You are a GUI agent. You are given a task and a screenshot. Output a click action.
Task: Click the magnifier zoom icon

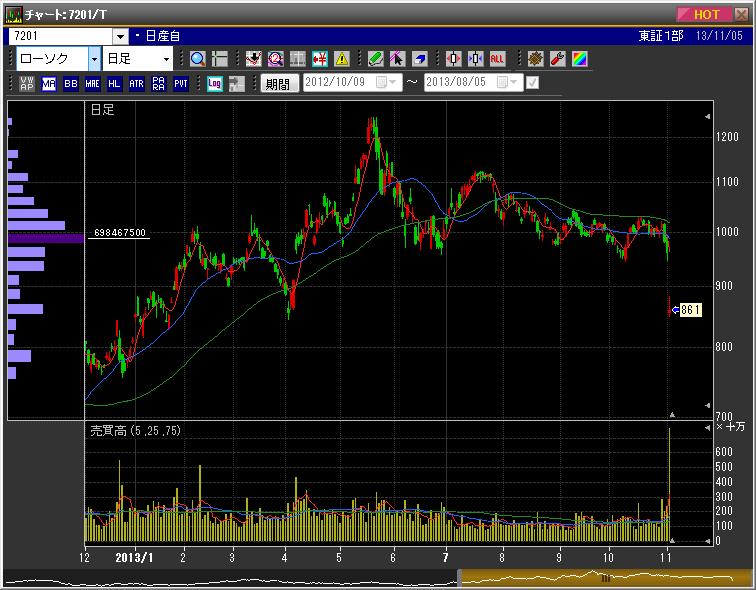click(197, 59)
